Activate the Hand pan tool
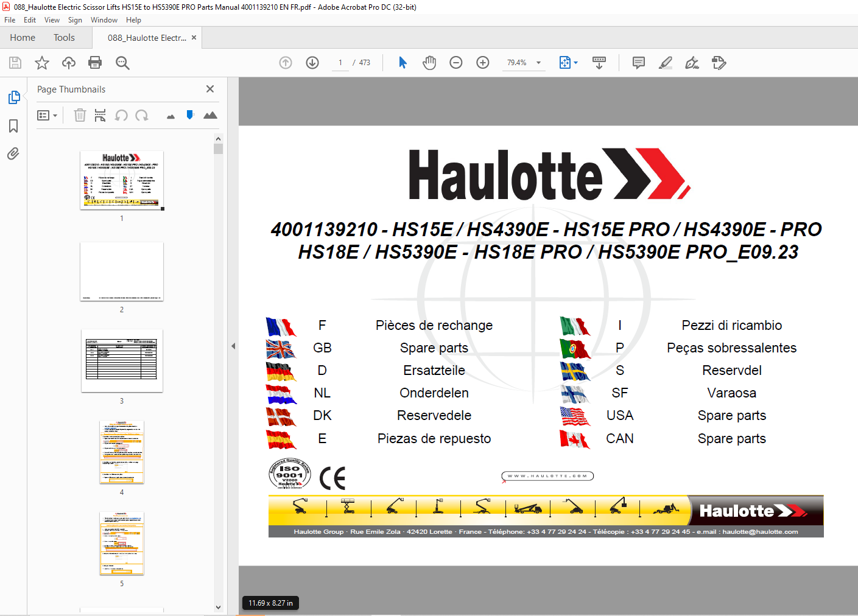858x616 pixels. 429,63
